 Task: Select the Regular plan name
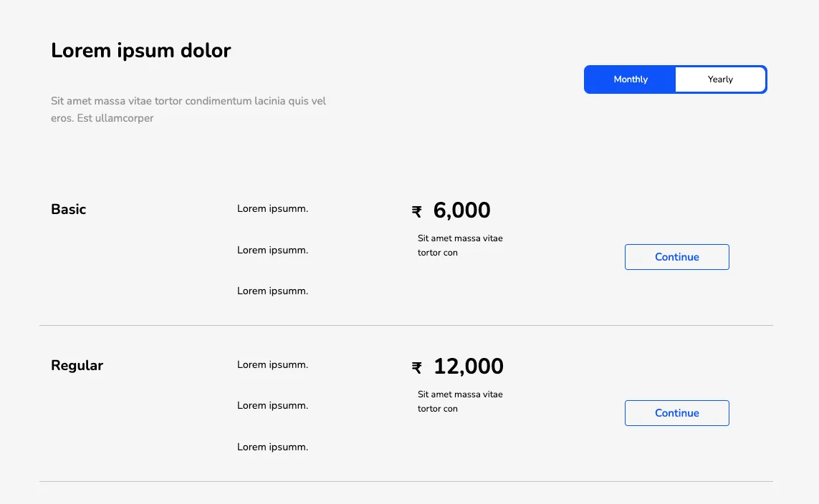tap(77, 365)
